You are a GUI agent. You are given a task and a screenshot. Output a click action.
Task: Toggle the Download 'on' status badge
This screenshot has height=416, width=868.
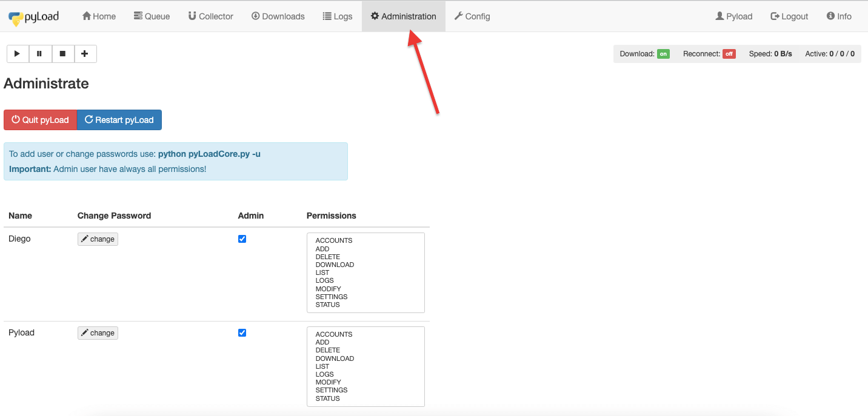(664, 54)
